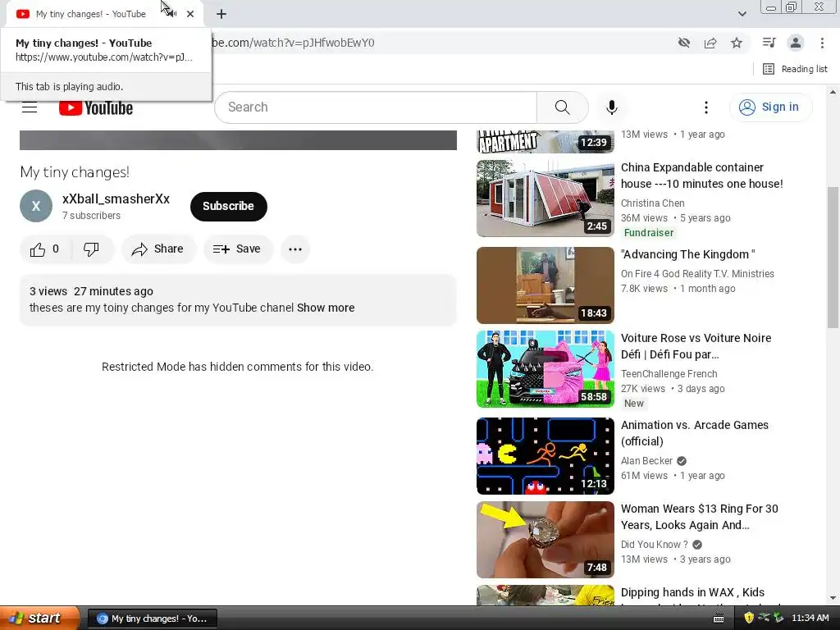The width and height of the screenshot is (840, 630).
Task: Open "Advancing The Kingdom" video title
Action: pos(688,254)
